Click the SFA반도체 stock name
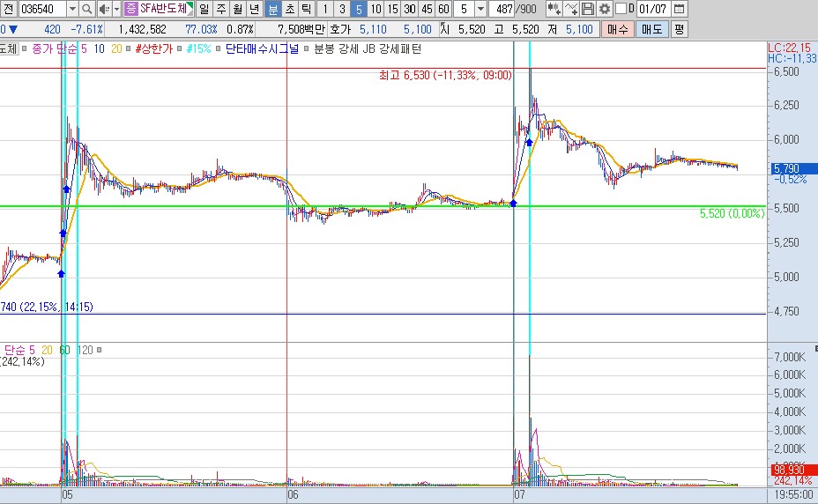 163,9
